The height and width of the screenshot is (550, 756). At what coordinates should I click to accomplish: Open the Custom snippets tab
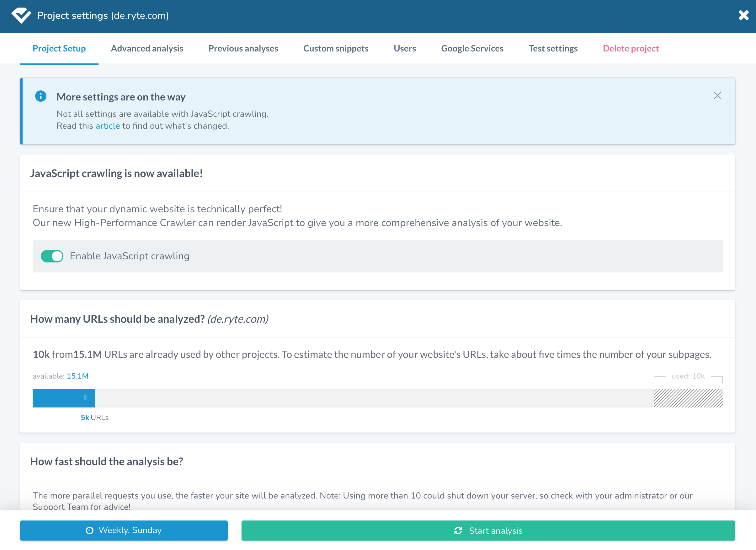point(336,48)
